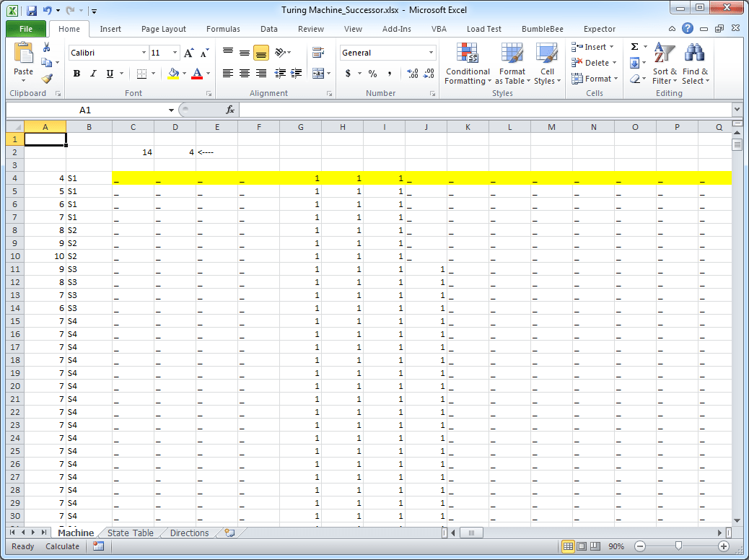The height and width of the screenshot is (560, 749).
Task: Open the font name dropdown
Action: click(144, 53)
